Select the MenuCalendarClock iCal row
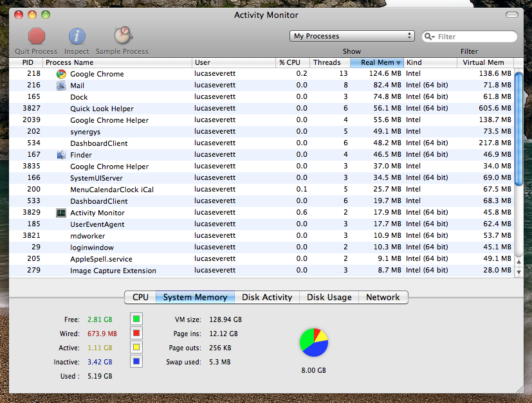The width and height of the screenshot is (532, 403). pyautogui.click(x=262, y=190)
